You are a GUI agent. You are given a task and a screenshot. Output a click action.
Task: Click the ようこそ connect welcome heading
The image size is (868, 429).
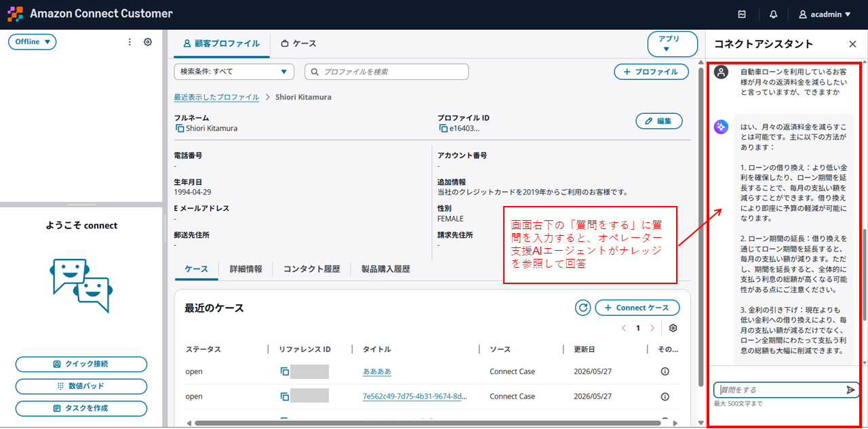point(81,226)
